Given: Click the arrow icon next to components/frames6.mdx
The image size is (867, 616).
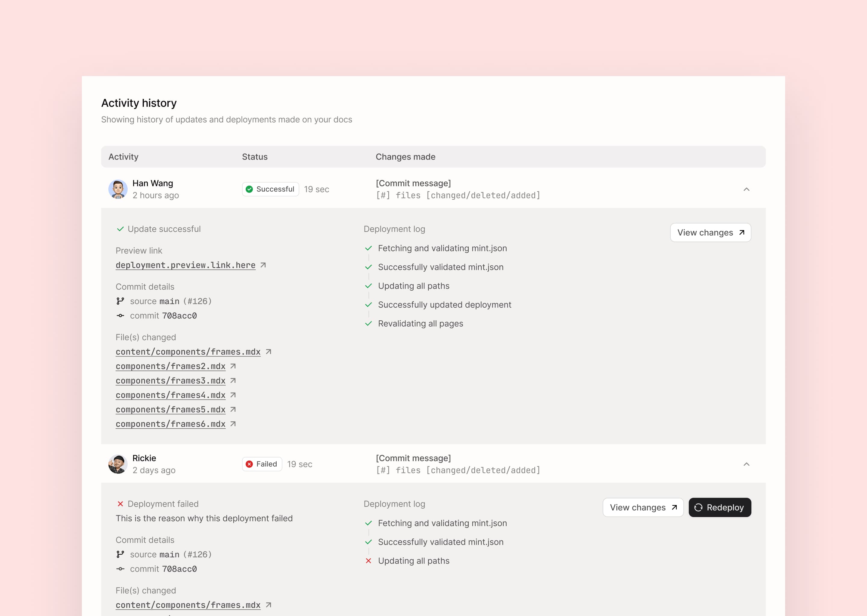Looking at the screenshot, I should pos(233,424).
